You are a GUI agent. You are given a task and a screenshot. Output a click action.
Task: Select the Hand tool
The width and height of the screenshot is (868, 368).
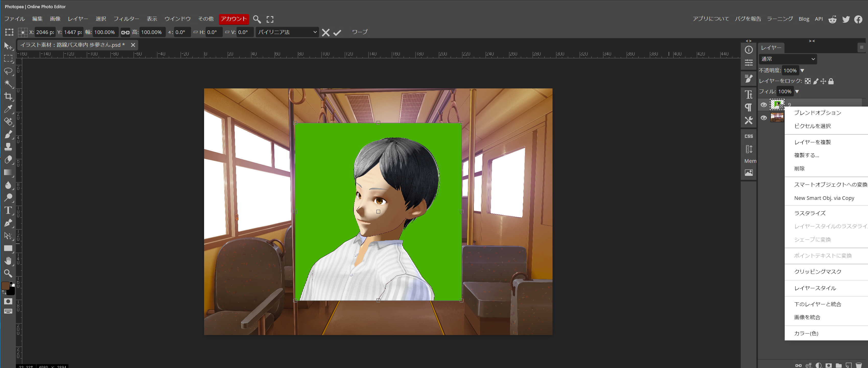point(8,260)
